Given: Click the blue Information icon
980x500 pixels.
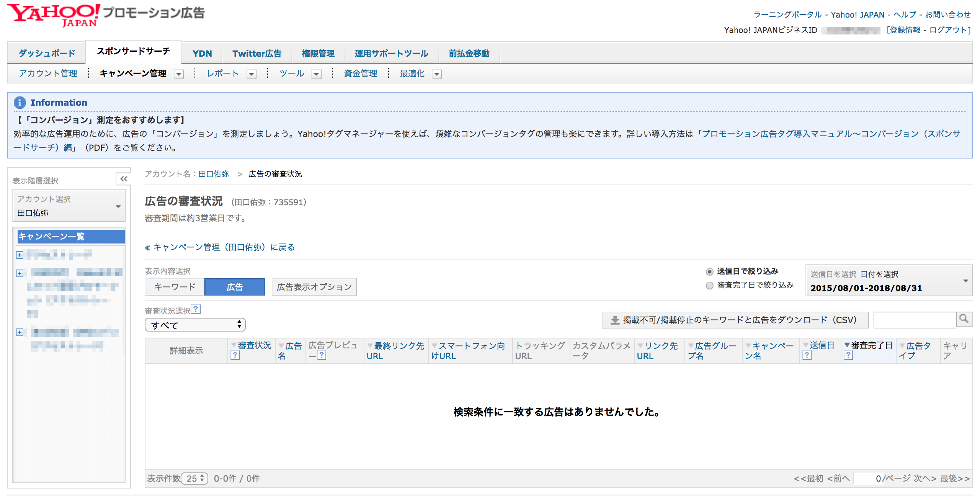Looking at the screenshot, I should click(x=20, y=103).
